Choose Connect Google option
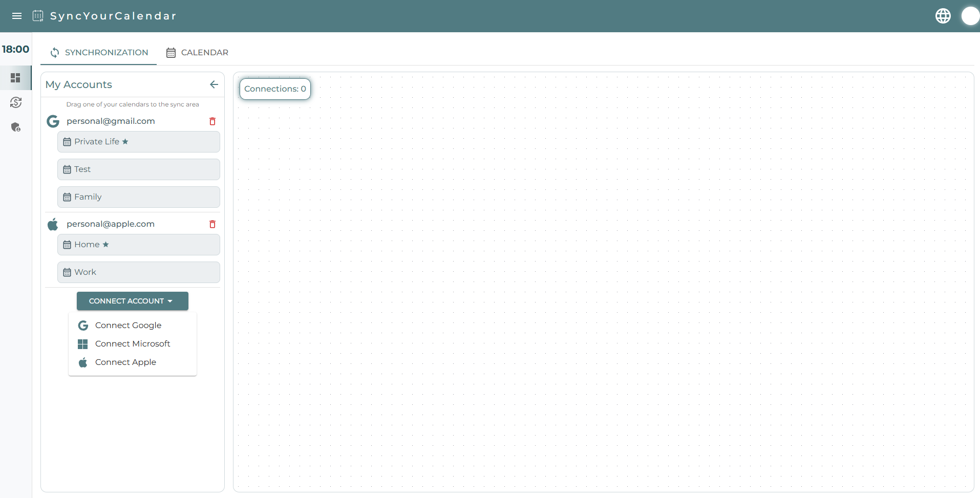The width and height of the screenshot is (980, 498). (x=128, y=326)
